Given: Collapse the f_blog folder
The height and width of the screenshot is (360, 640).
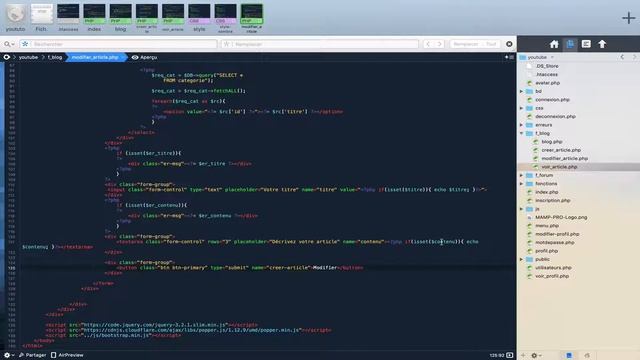Looking at the screenshot, I should pyautogui.click(x=521, y=133).
